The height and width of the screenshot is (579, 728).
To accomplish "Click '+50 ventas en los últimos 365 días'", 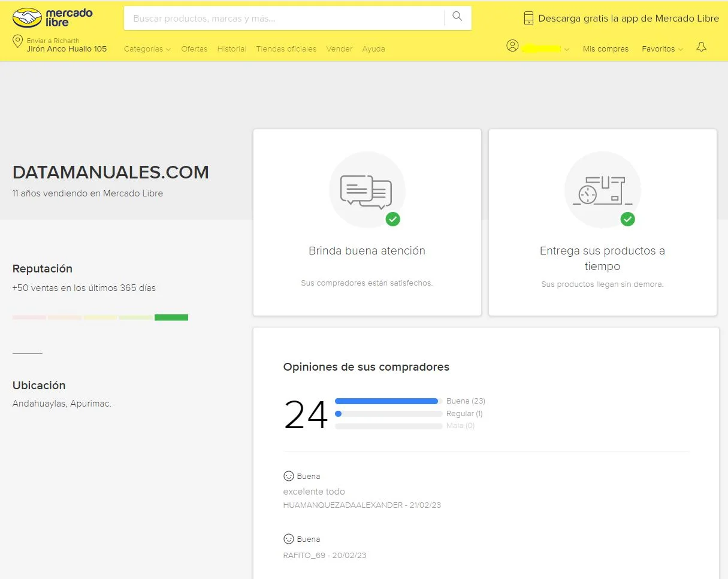I will pos(84,288).
